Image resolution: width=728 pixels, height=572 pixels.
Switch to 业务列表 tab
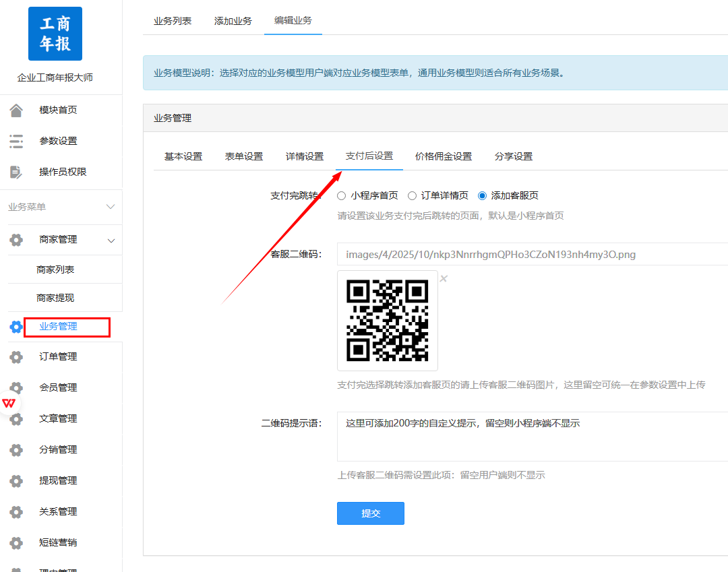coord(173,21)
